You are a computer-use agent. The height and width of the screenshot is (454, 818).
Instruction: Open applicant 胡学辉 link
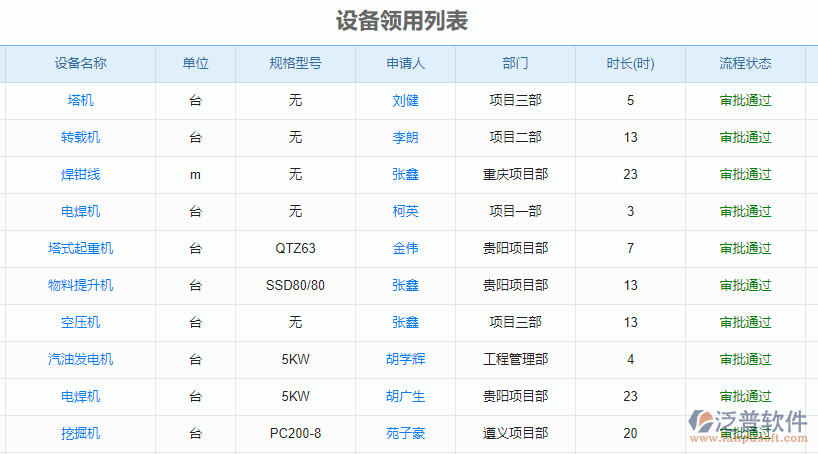[x=405, y=360]
